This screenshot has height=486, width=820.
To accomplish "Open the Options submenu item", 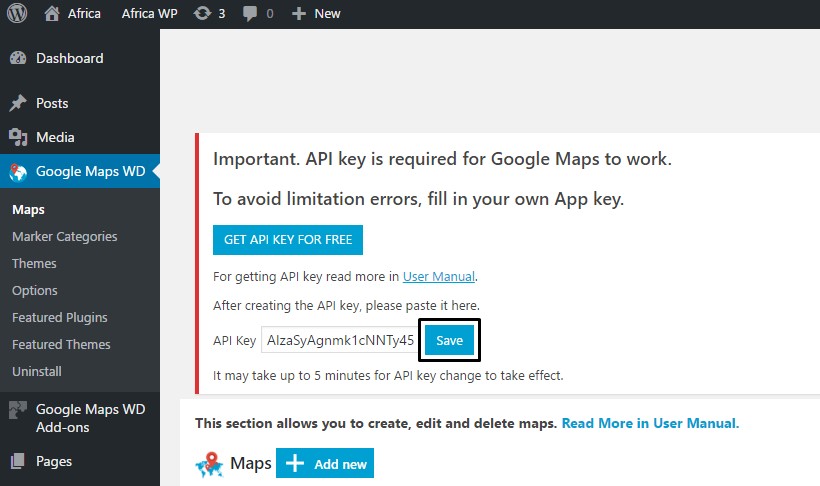I will click(x=34, y=291).
